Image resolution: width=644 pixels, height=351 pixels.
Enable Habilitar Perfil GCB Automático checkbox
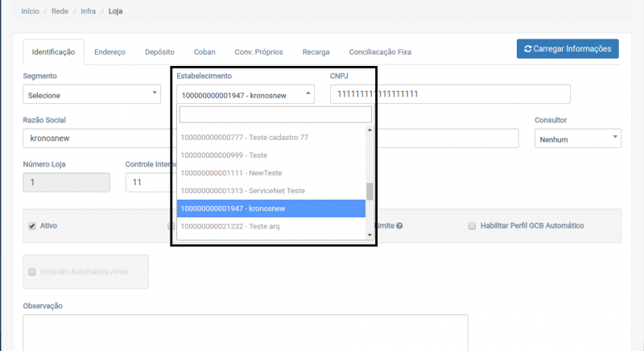point(473,226)
